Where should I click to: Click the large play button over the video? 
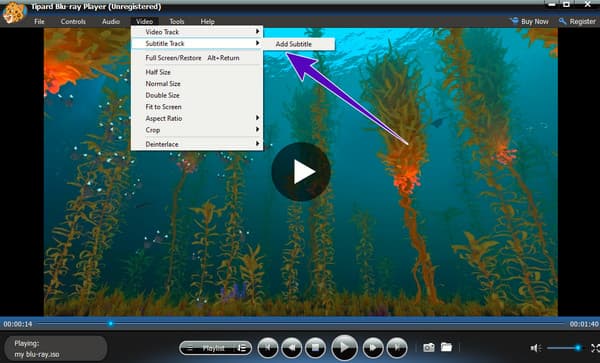(301, 172)
